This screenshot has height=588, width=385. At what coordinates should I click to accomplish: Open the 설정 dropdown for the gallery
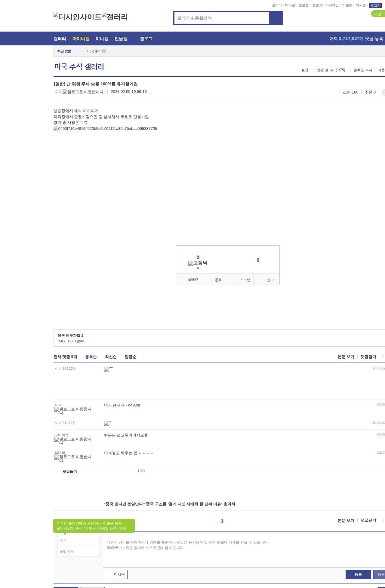coord(304,70)
